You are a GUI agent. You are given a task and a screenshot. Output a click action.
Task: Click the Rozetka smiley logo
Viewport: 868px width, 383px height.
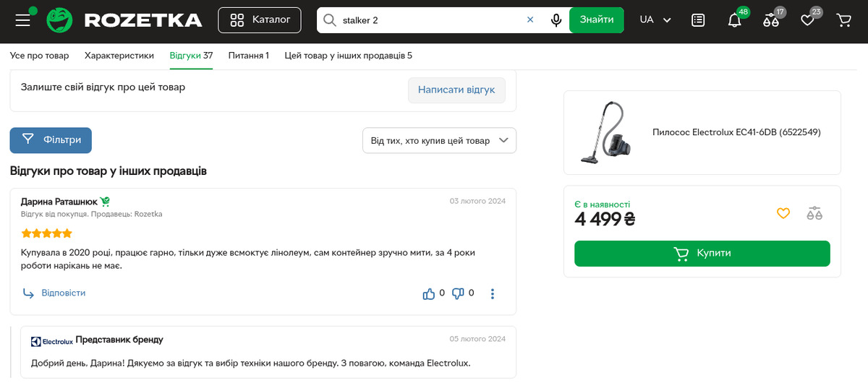[x=60, y=20]
